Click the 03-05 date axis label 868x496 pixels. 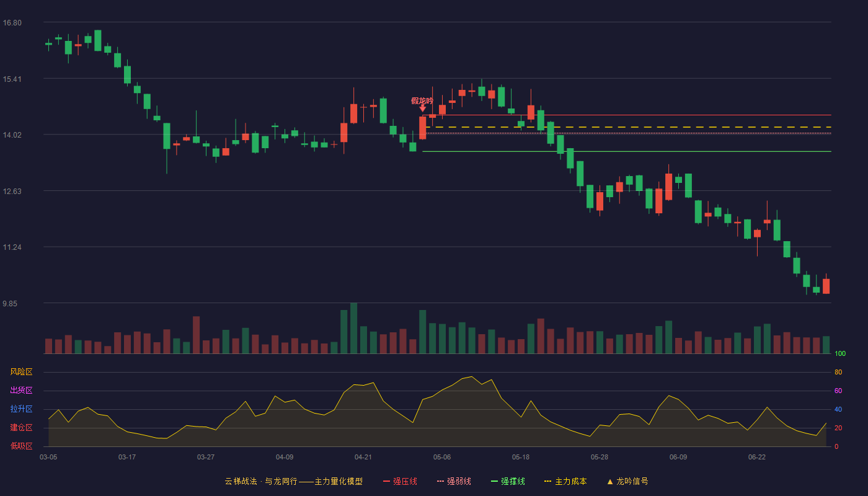[48, 457]
